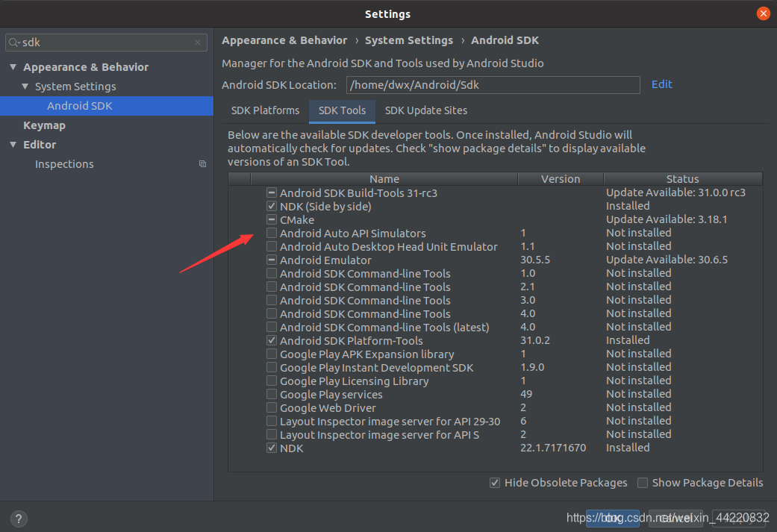
Task: Collapse the Appearance & Behavior tree node
Action: [13, 67]
